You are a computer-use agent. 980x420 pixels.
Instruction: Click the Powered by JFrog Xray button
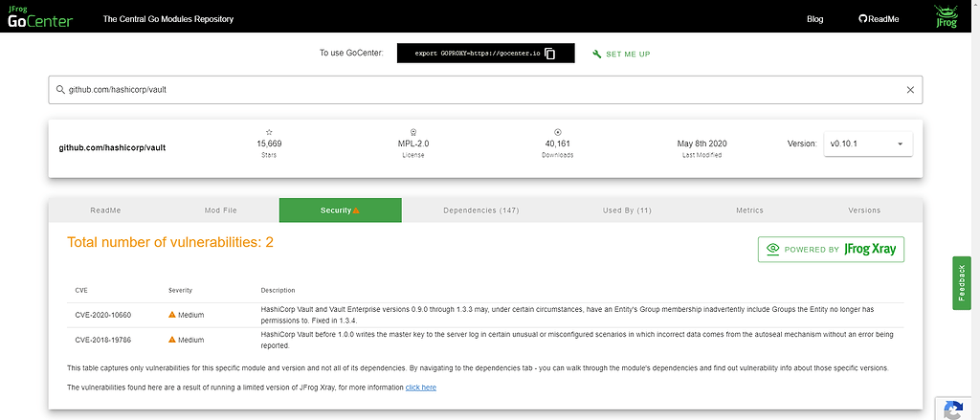coord(831,250)
